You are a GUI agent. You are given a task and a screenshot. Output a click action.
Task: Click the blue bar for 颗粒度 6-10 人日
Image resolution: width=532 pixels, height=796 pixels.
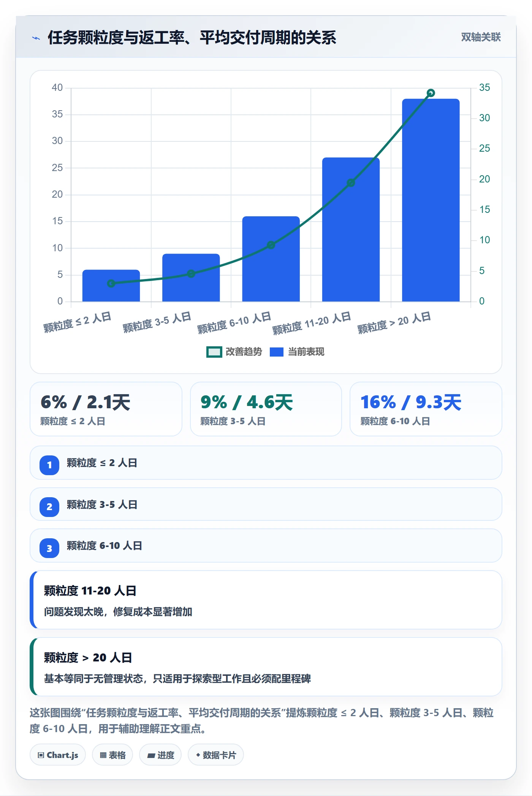(x=271, y=259)
